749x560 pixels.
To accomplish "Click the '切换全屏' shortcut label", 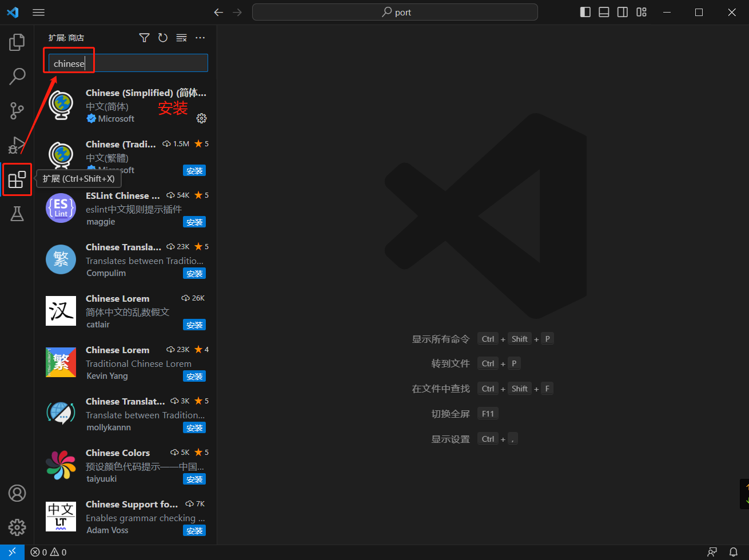I will point(451,414).
